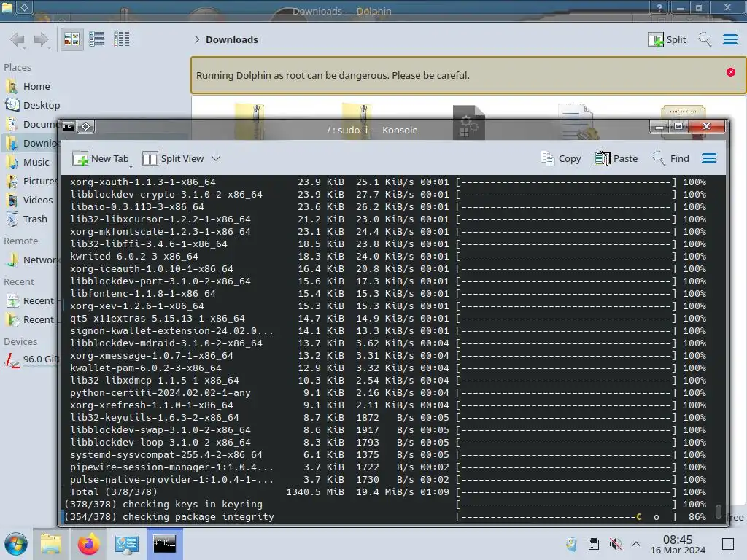This screenshot has height=560, width=747.
Task: Click the Total (378/378) progress bar
Action: coord(565,492)
